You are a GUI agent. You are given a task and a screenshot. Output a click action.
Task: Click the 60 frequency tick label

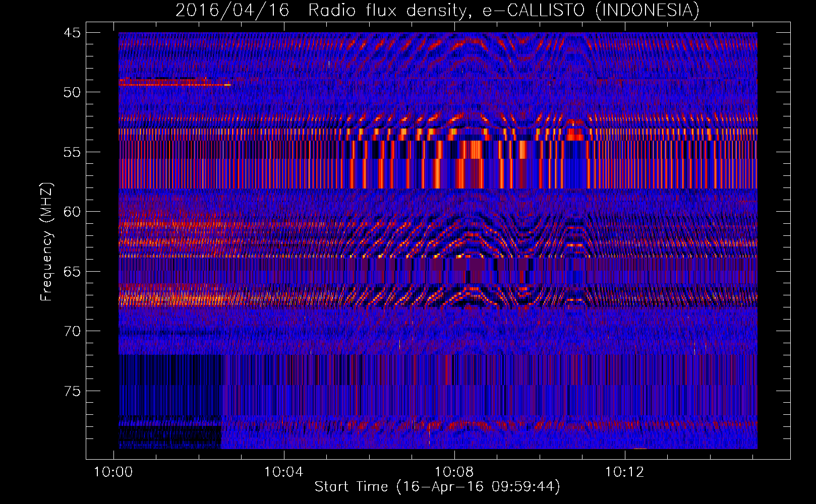(x=72, y=212)
